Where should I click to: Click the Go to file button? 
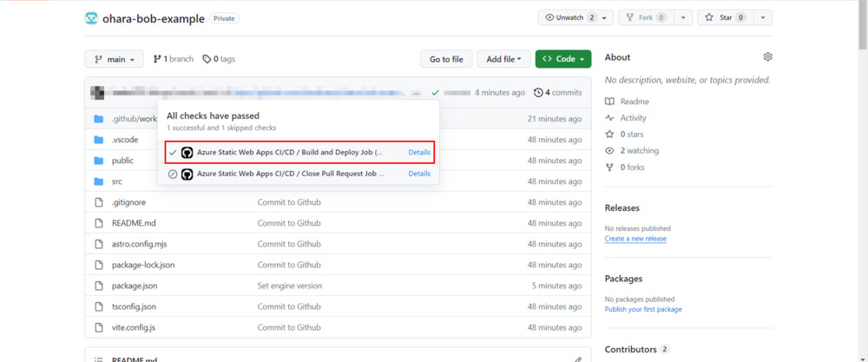click(446, 59)
